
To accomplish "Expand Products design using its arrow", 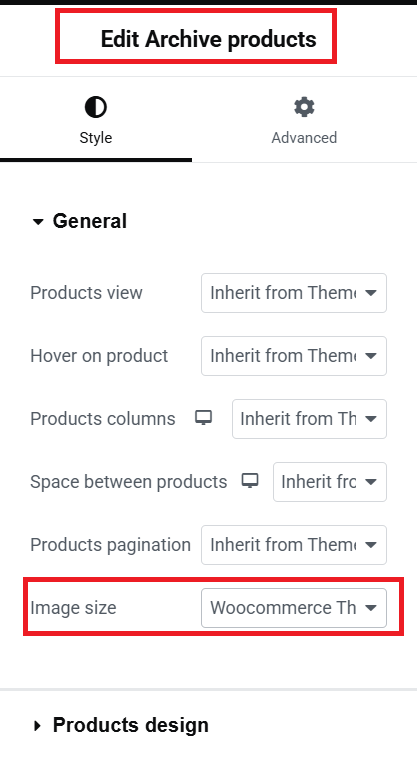I will coord(38,725).
